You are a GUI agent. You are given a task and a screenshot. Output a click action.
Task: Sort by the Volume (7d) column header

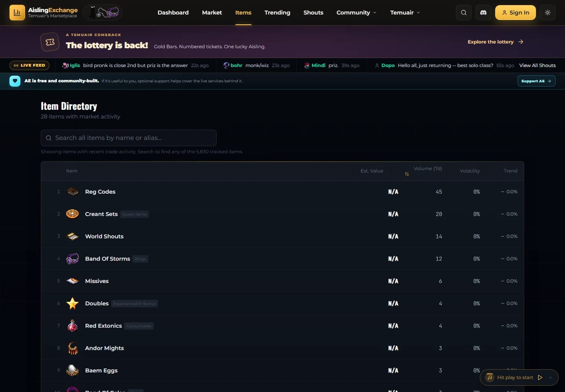coord(428,169)
